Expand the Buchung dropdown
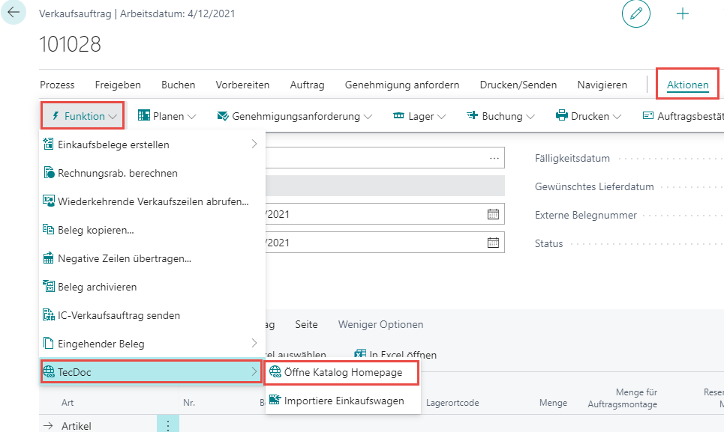Viewport: 724px width, 432px height. pyautogui.click(x=501, y=116)
